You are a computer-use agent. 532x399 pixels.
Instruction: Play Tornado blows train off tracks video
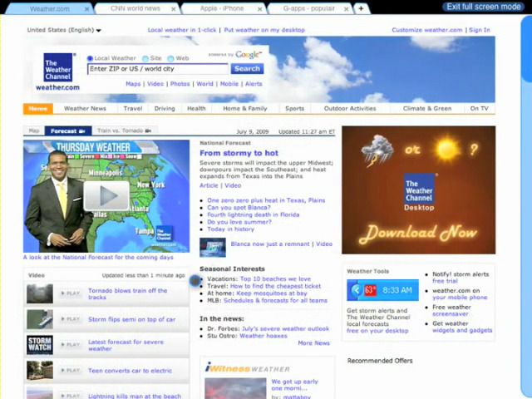pyautogui.click(x=70, y=293)
